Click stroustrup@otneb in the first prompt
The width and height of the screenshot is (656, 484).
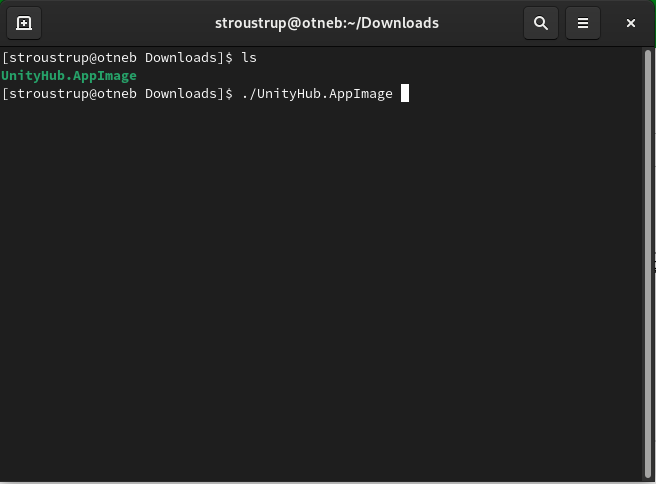[x=73, y=58]
